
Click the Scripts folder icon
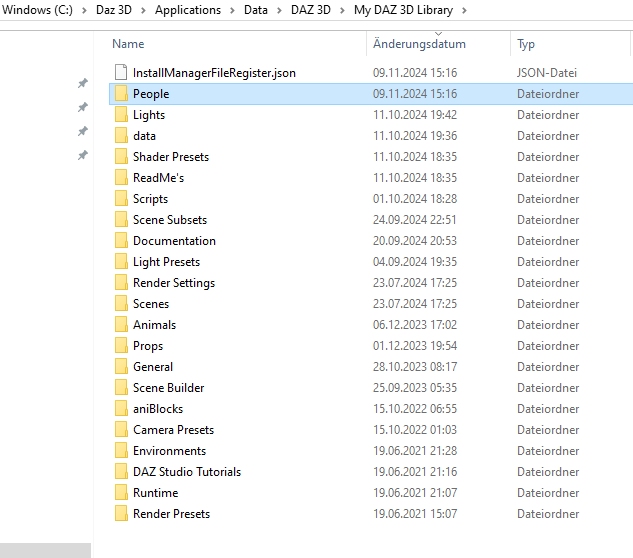[x=121, y=199]
